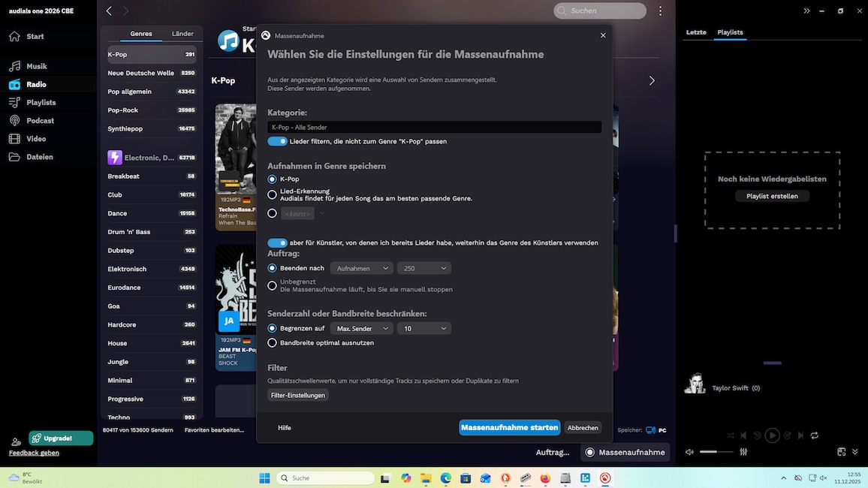The height and width of the screenshot is (488, 868).
Task: Select Lied-Erkennung radio option
Action: [x=272, y=194]
